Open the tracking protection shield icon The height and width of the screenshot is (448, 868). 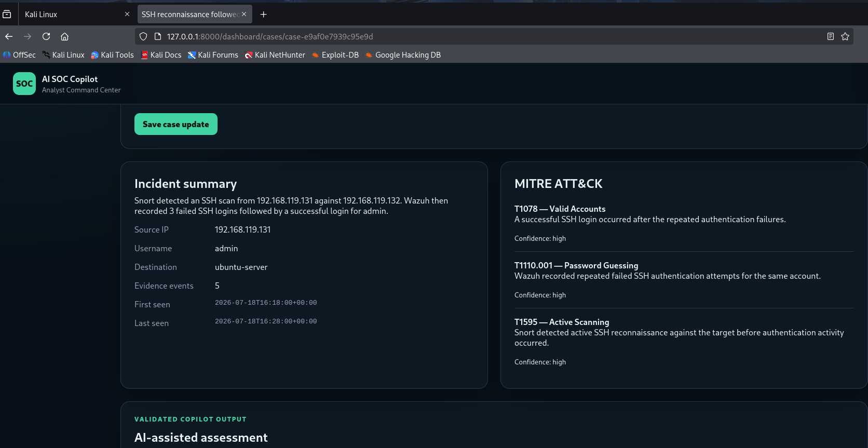(143, 36)
